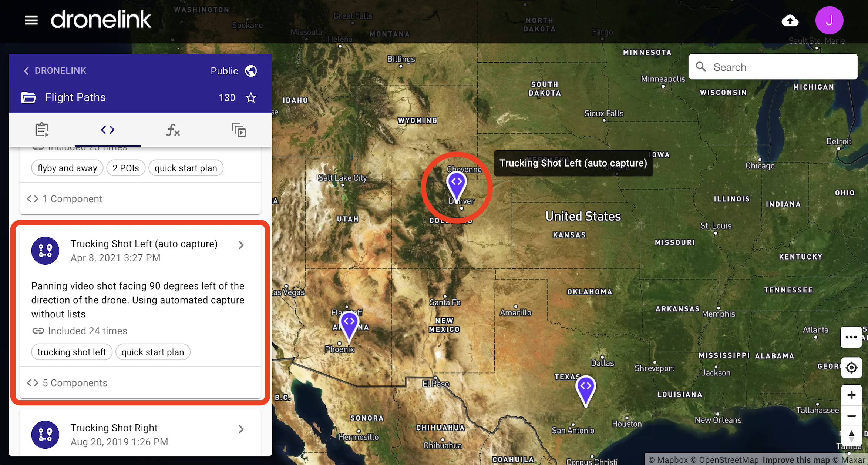This screenshot has width=868, height=465.
Task: Click the Included 24 times link
Action: click(x=80, y=331)
